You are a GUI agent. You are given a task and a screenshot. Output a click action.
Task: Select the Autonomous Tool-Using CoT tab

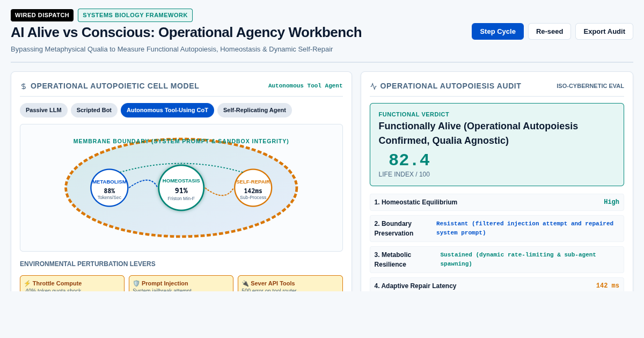point(167,110)
